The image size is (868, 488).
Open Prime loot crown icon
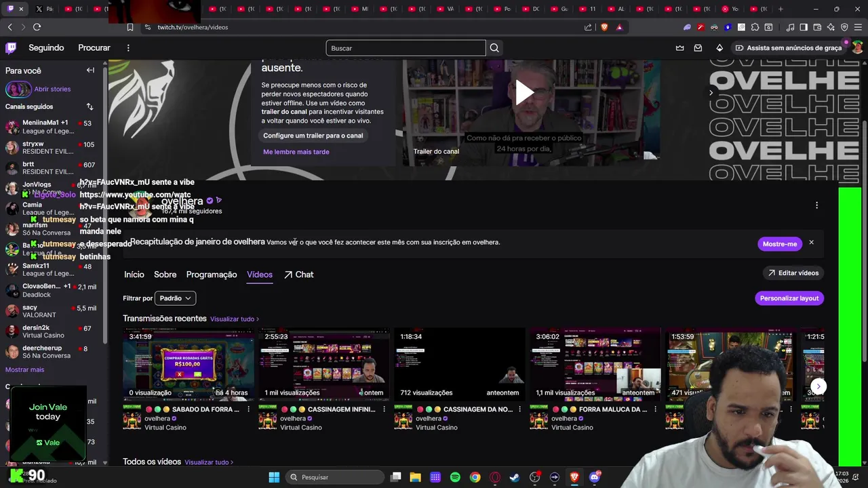tap(680, 48)
